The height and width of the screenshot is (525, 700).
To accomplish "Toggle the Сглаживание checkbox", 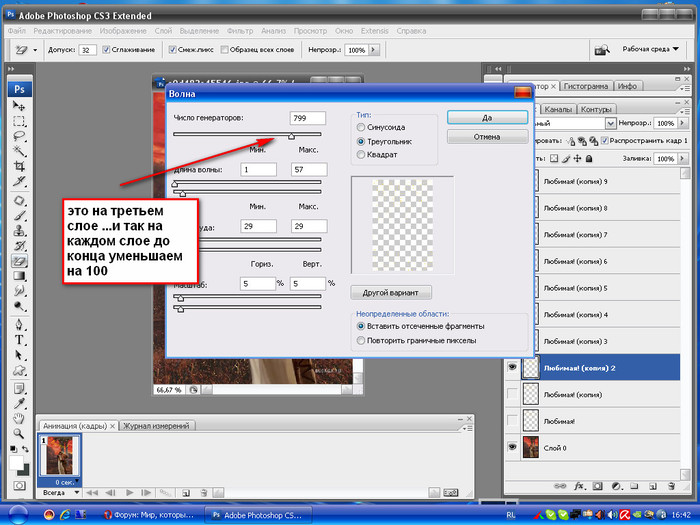I will pyautogui.click(x=106, y=50).
